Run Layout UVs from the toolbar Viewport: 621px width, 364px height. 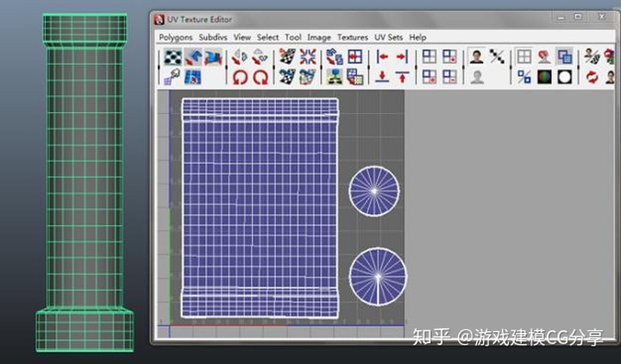tap(335, 57)
